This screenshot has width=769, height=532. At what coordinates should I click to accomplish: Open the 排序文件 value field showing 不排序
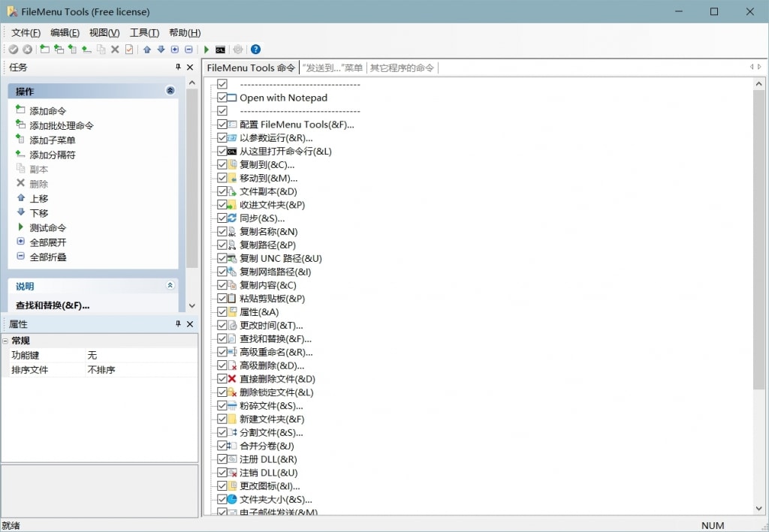tap(141, 370)
